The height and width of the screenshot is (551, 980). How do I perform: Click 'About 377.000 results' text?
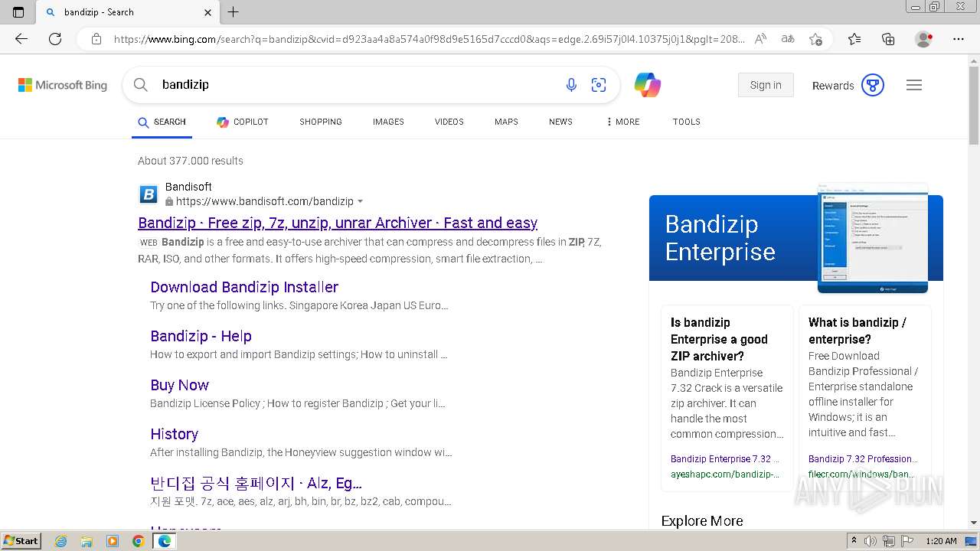point(191,161)
